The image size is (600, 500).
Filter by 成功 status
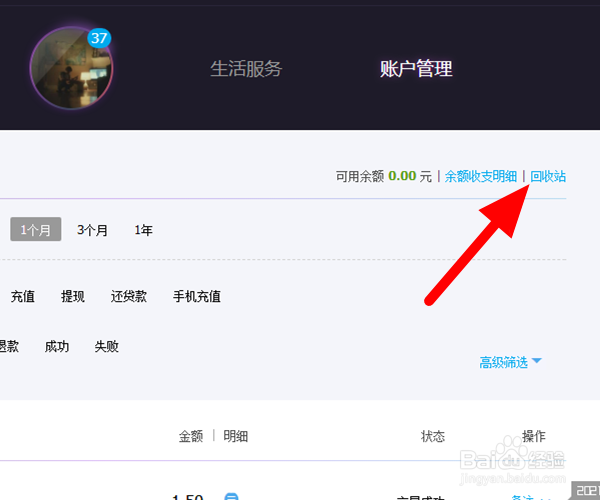(57, 347)
